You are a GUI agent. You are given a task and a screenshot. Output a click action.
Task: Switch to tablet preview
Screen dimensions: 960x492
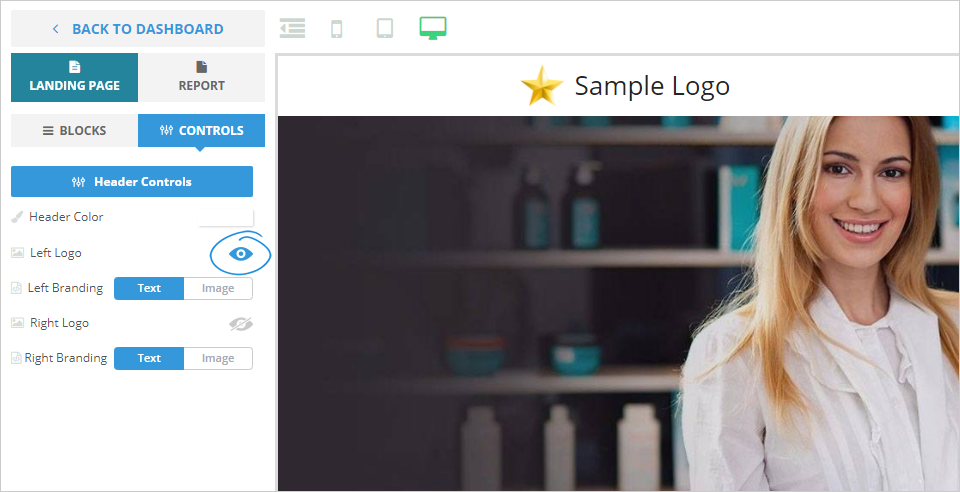coord(384,28)
